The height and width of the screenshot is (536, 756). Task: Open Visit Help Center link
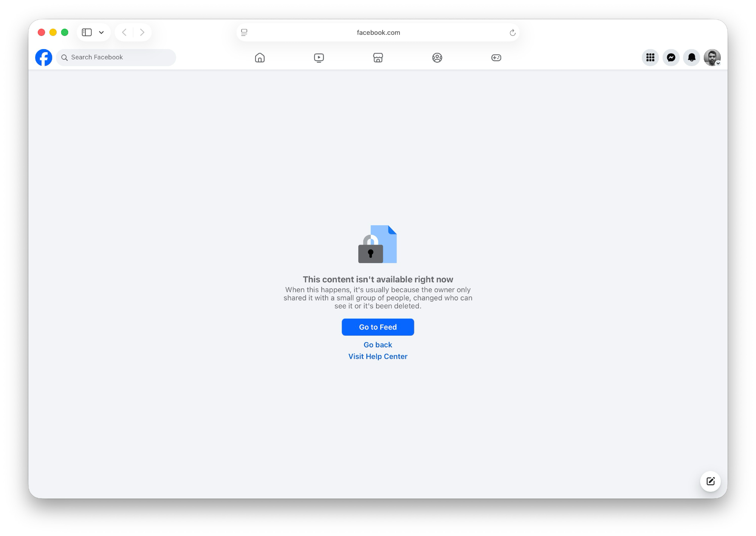pos(378,356)
